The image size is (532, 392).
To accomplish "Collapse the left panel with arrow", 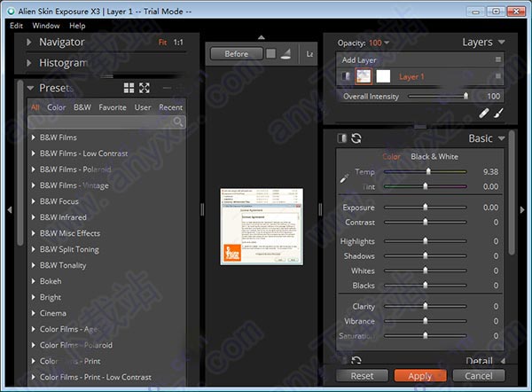I will pos(10,210).
